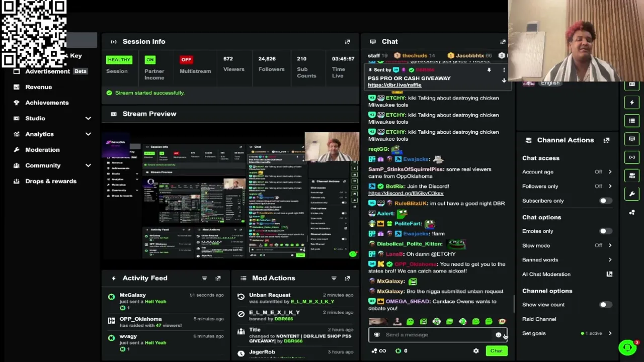
Task: Click the channel points infinity icon
Action: point(382,351)
